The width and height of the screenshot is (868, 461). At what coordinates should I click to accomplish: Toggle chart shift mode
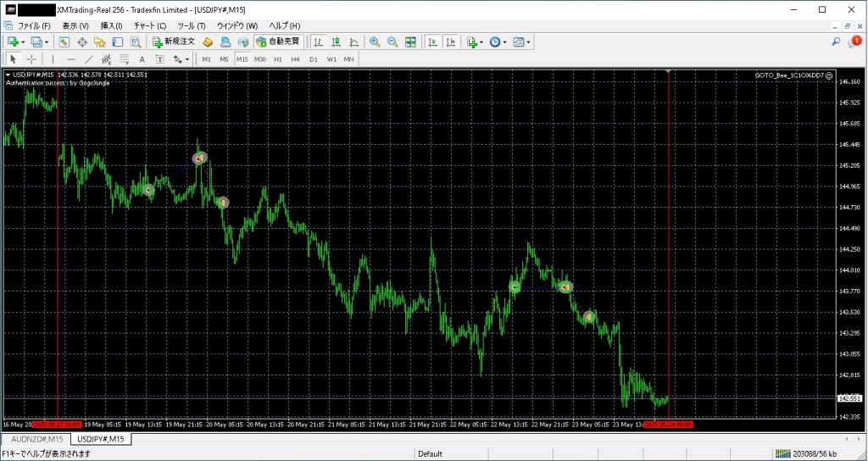[450, 42]
